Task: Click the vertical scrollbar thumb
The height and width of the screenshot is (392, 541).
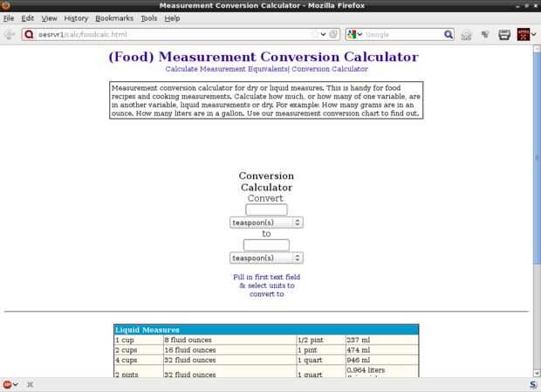Action: click(x=537, y=159)
